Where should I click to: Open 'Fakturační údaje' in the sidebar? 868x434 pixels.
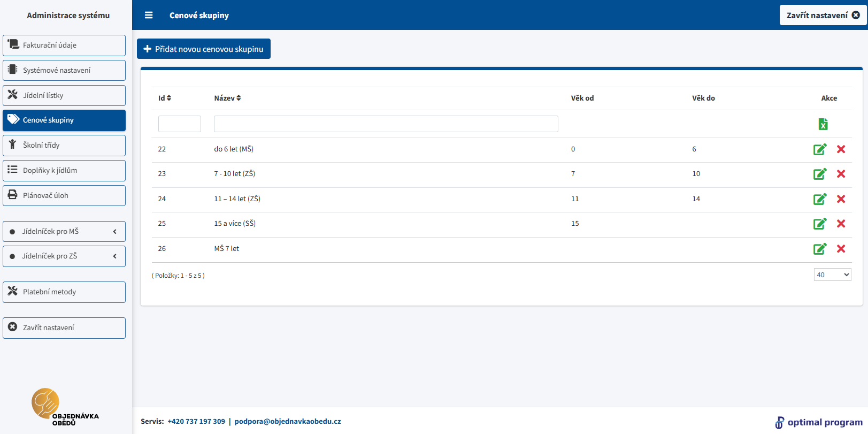(64, 45)
